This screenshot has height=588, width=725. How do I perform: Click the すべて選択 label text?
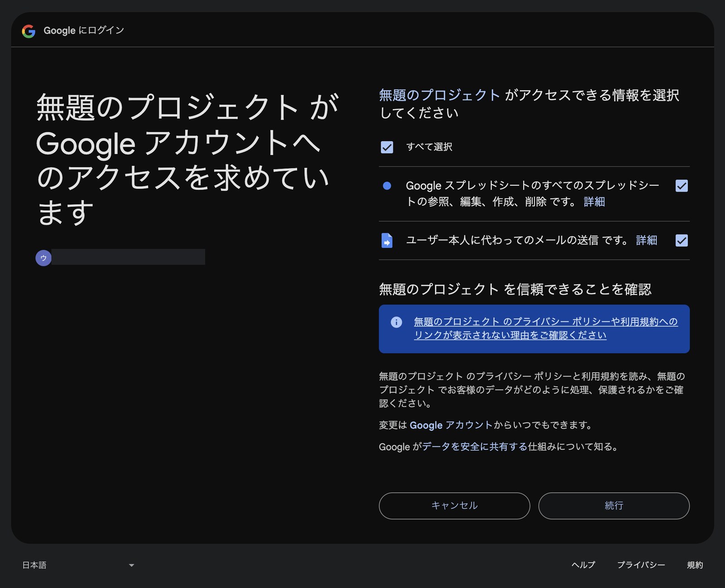coord(429,147)
